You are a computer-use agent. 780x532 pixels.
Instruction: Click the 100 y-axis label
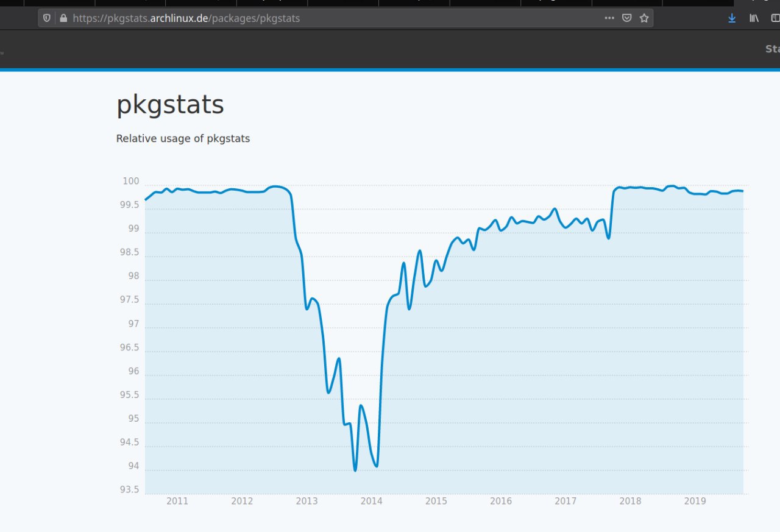click(x=131, y=182)
